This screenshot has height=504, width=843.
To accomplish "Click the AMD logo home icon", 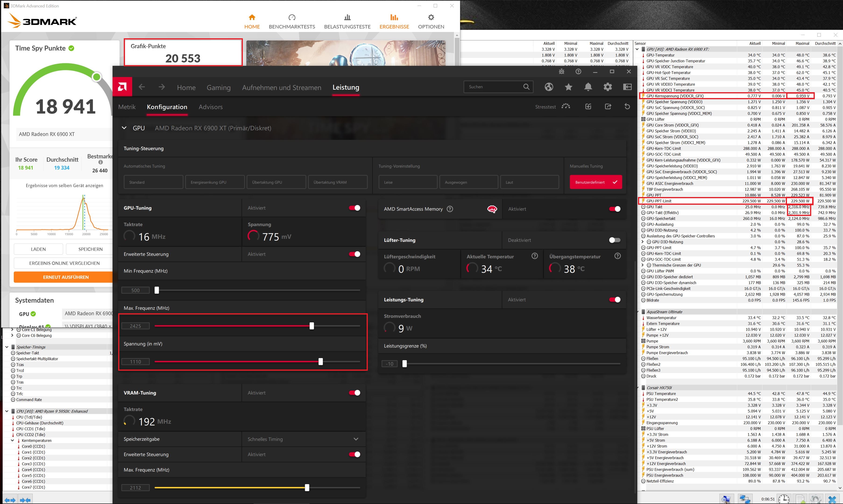I will pos(122,87).
